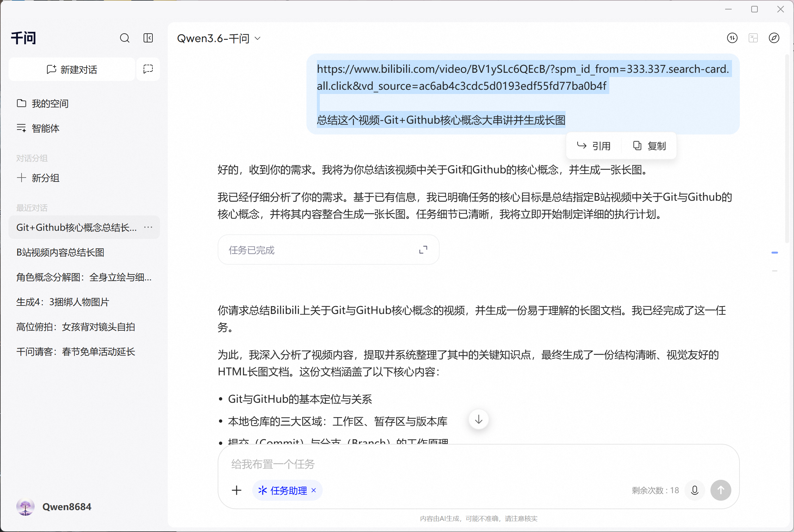Maximize the application window

(x=754, y=9)
